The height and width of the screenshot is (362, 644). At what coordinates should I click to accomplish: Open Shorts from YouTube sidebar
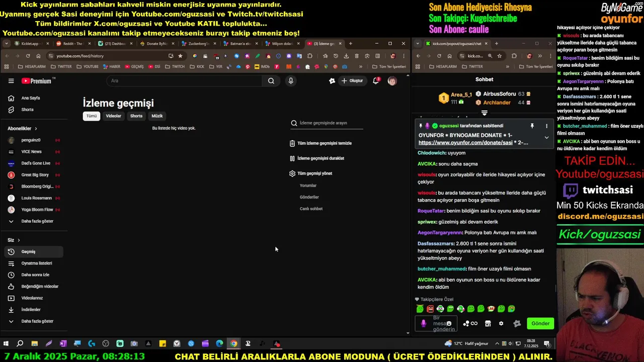click(34, 110)
